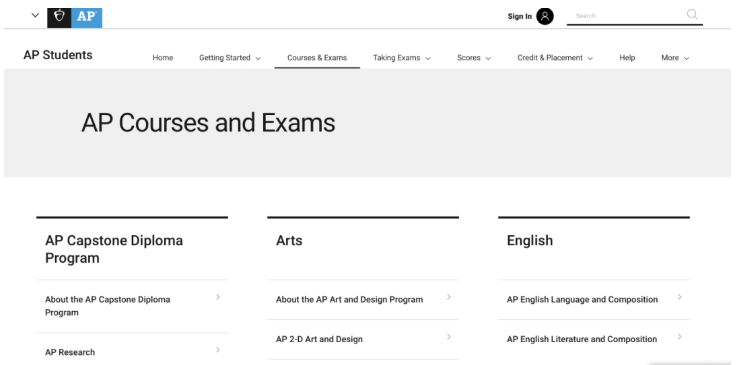
Task: Click the arrow beside AP Research
Action: [218, 350]
